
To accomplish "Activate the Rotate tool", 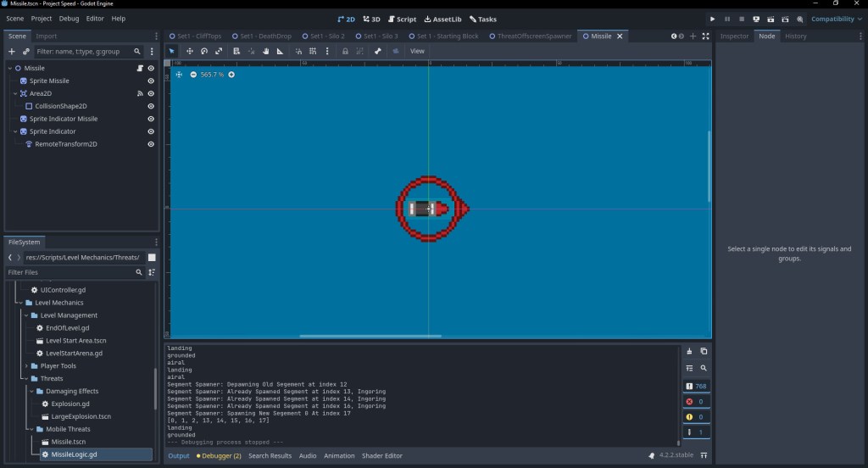I will [x=204, y=51].
